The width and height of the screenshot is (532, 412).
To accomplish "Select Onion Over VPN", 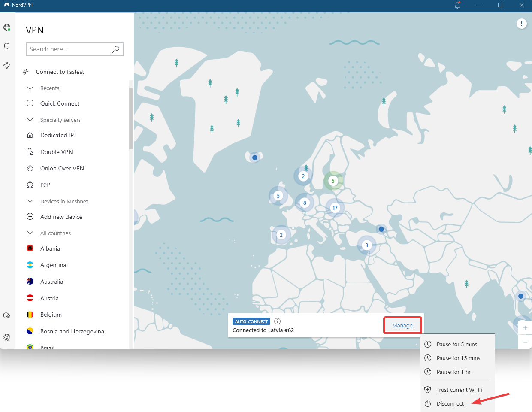I will click(x=62, y=168).
